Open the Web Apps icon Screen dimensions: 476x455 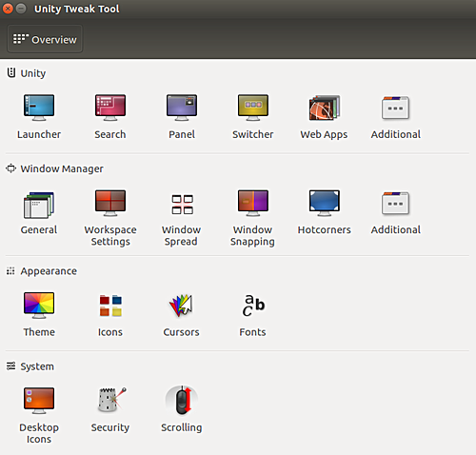[x=325, y=108]
